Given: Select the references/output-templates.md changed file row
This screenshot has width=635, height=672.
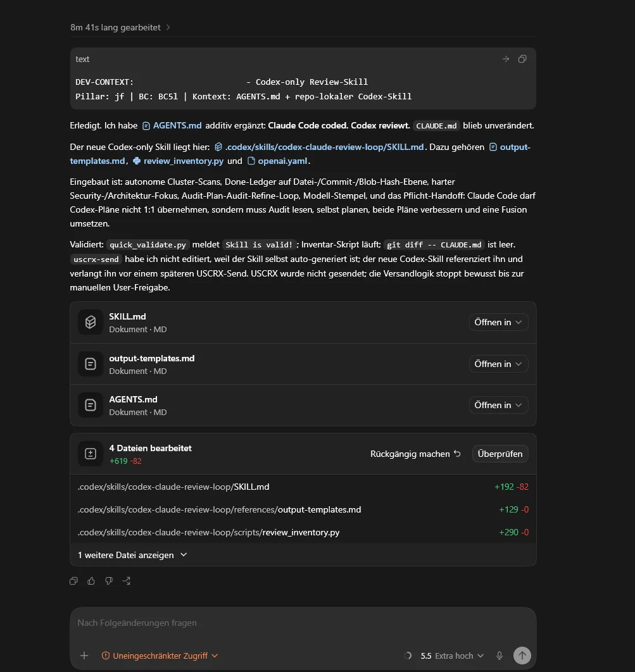Looking at the screenshot, I should click(303, 509).
